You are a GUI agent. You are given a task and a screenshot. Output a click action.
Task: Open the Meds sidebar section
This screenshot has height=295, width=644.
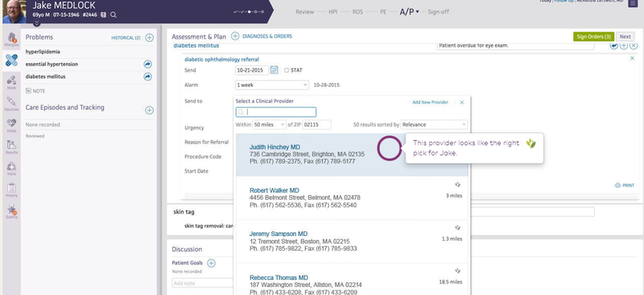(x=11, y=82)
